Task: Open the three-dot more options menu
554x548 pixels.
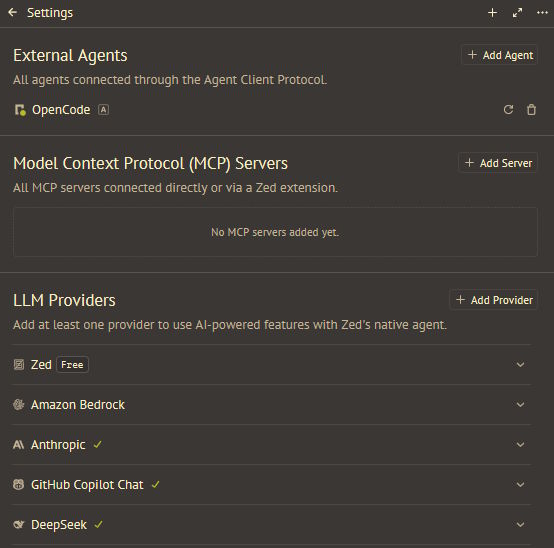Action: tap(542, 13)
